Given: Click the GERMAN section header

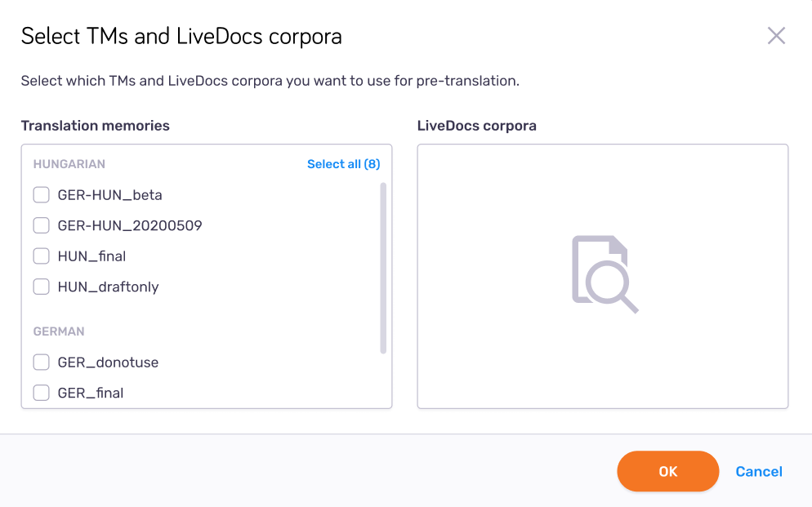Looking at the screenshot, I should 58,331.
